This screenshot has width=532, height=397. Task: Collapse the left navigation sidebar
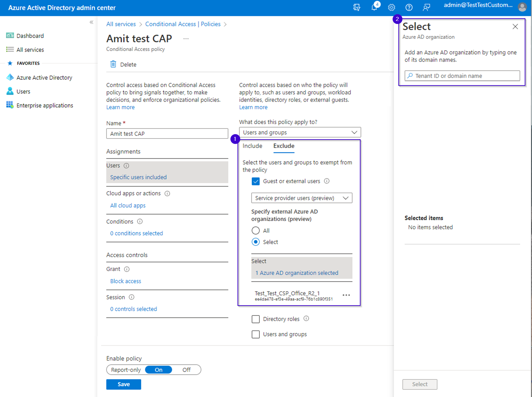click(92, 22)
